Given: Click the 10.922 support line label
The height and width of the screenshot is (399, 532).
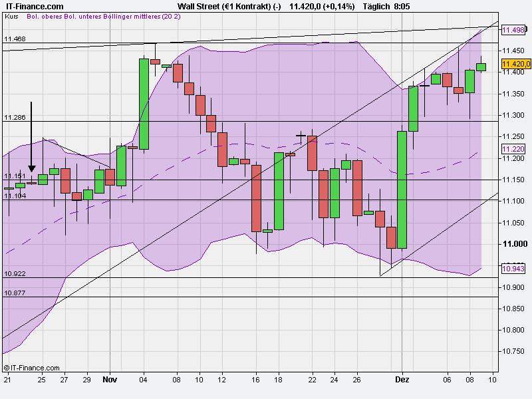Looking at the screenshot, I should point(15,273).
